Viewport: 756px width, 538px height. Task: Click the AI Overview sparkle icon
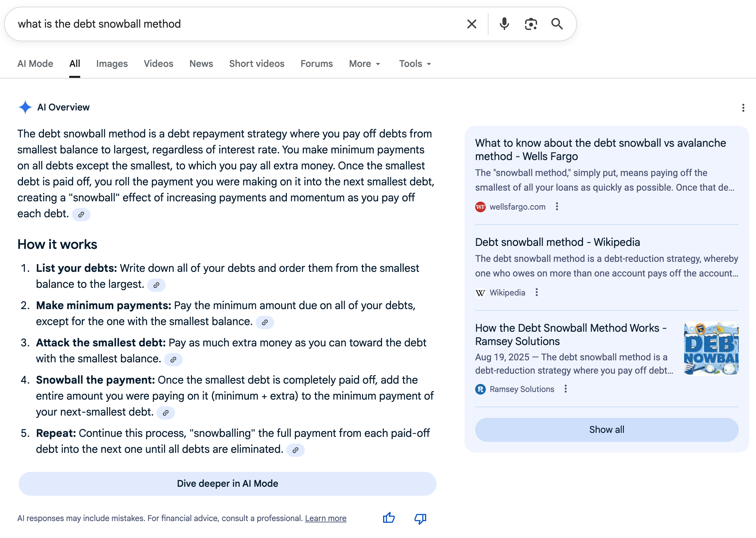click(25, 107)
